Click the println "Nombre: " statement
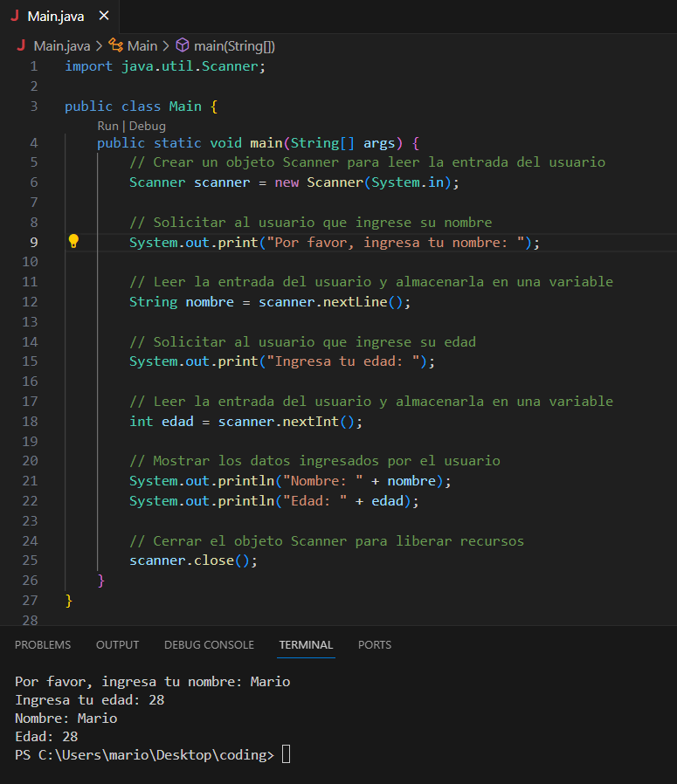 click(290, 481)
